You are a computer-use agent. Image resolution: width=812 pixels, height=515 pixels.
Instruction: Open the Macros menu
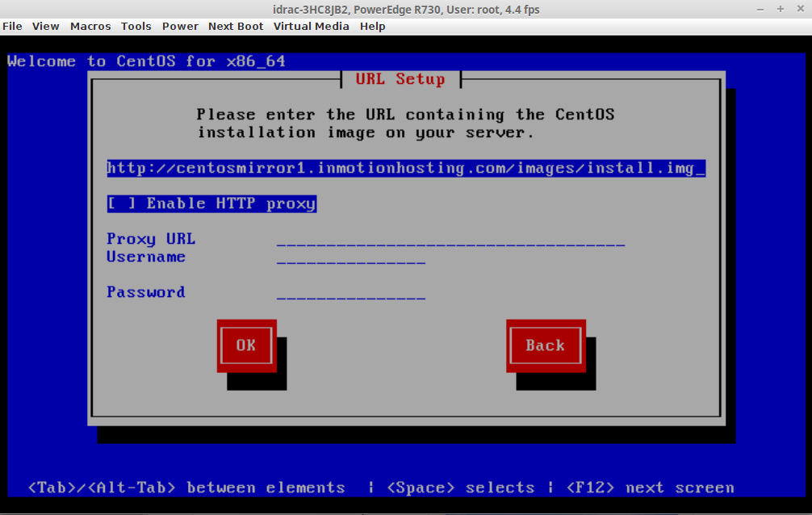(90, 26)
